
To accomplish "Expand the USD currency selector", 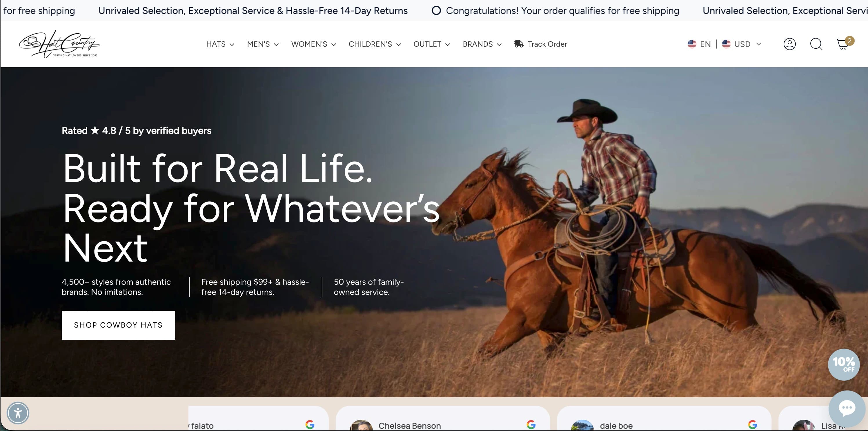I will pos(742,44).
